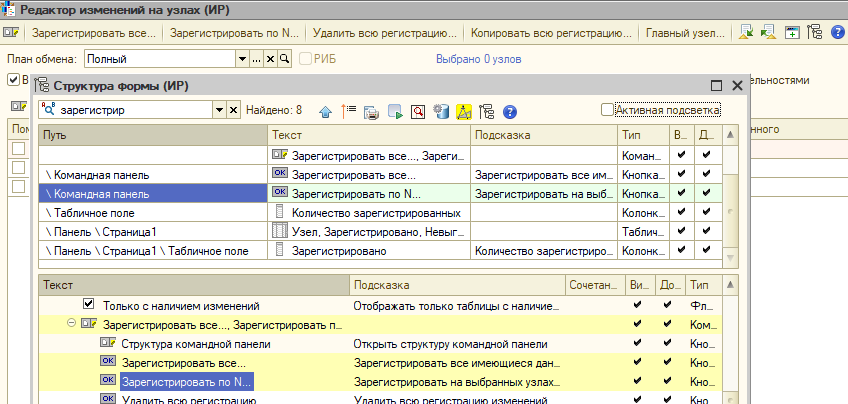
Task: Click the red magnifier icon in search toolbar
Action: coord(417,110)
